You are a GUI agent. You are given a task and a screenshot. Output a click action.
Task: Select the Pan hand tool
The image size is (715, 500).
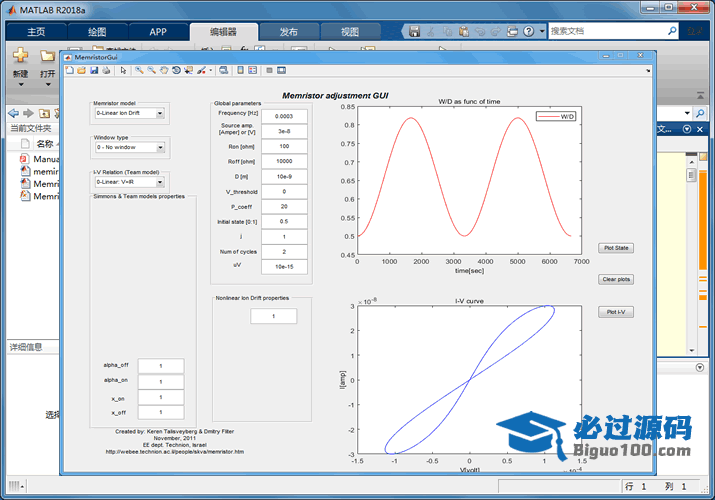click(164, 71)
